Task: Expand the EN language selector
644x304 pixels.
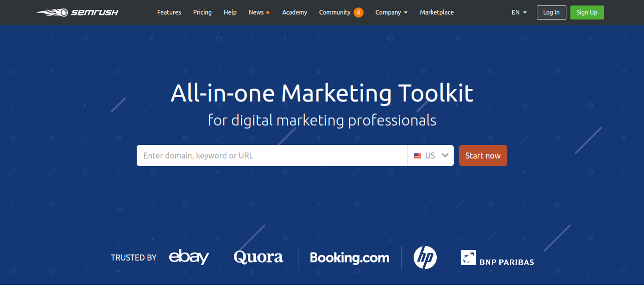Action: [x=519, y=12]
